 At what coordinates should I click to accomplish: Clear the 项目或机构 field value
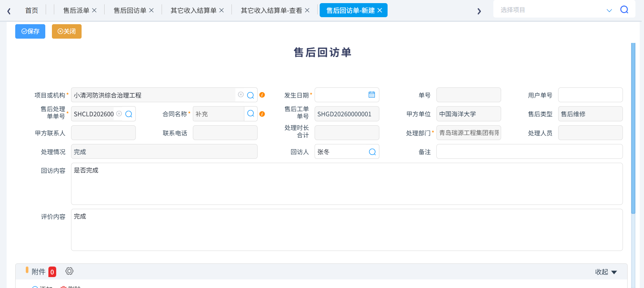[241, 95]
